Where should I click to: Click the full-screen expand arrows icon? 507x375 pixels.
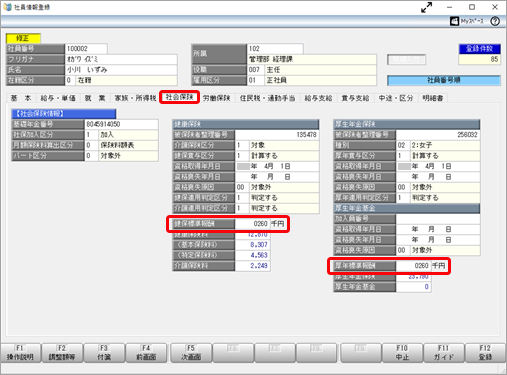coord(426,7)
